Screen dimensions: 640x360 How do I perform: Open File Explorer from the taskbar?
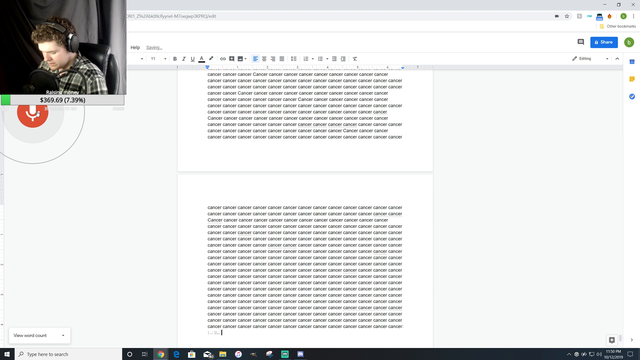223,354
